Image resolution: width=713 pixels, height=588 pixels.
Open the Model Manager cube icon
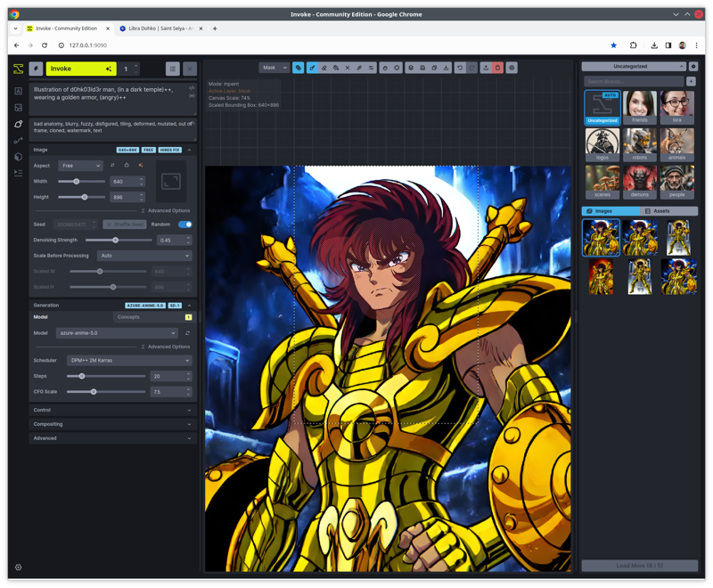point(18,157)
